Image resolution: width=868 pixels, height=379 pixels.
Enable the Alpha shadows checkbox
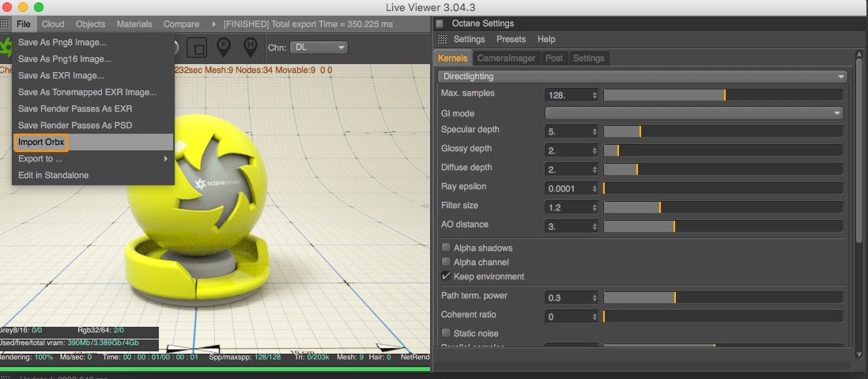pyautogui.click(x=446, y=248)
